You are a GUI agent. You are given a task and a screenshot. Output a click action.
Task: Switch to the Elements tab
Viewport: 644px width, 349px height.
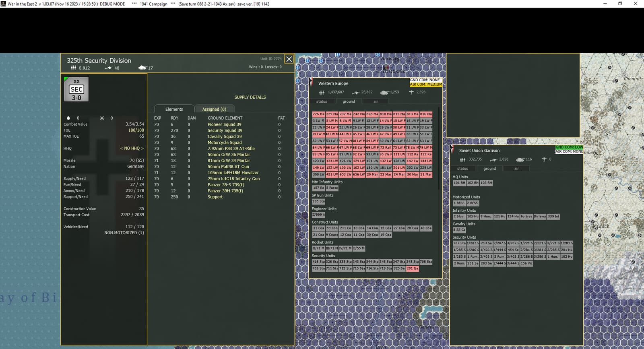click(174, 109)
